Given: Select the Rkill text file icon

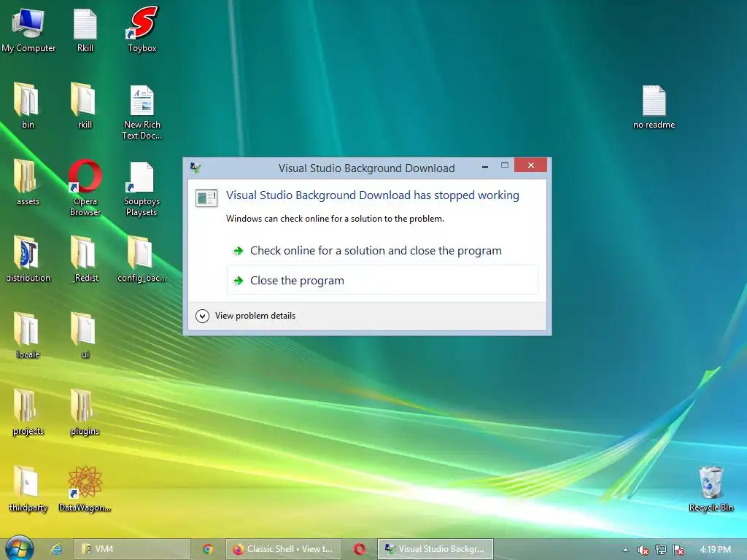Looking at the screenshot, I should click(x=85, y=29).
